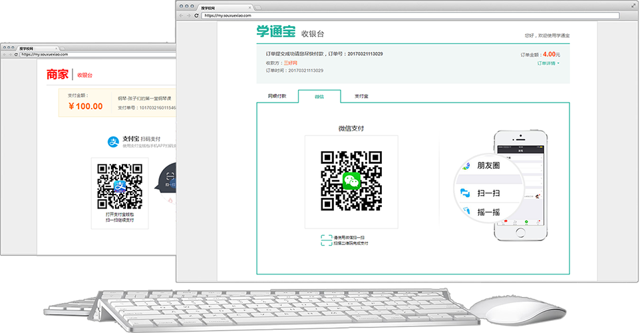Expand the 订单详情 order details dropdown
644x333 pixels.
click(548, 63)
